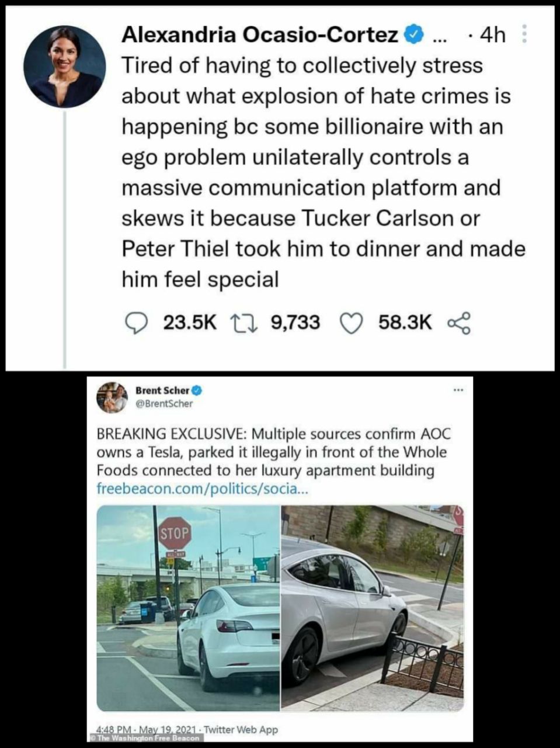The width and height of the screenshot is (560, 748).
Task: Enlarge the left photo with the stop sign
Action: coord(188,608)
